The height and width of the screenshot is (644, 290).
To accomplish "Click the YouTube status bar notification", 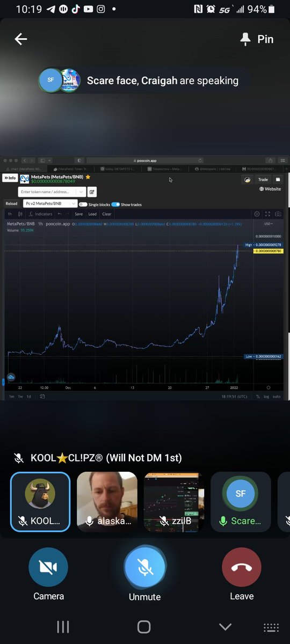I will (x=88, y=9).
